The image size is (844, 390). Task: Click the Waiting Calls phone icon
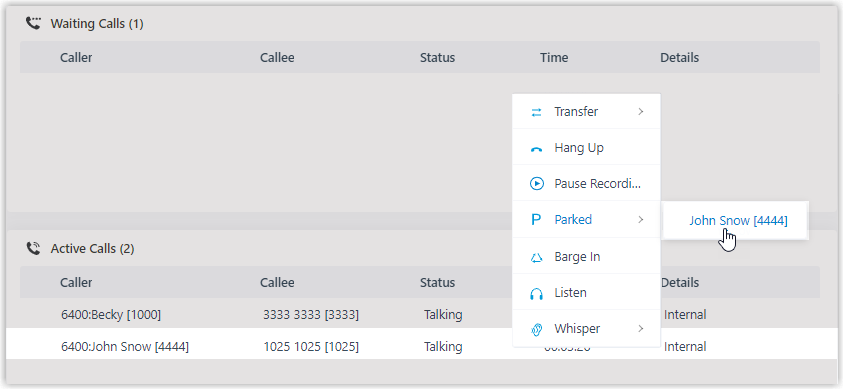click(34, 23)
